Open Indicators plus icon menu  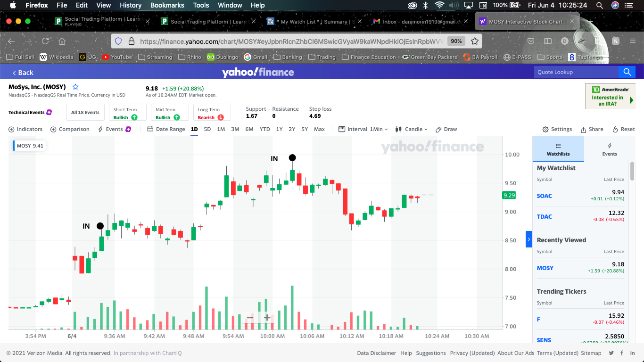click(25, 129)
